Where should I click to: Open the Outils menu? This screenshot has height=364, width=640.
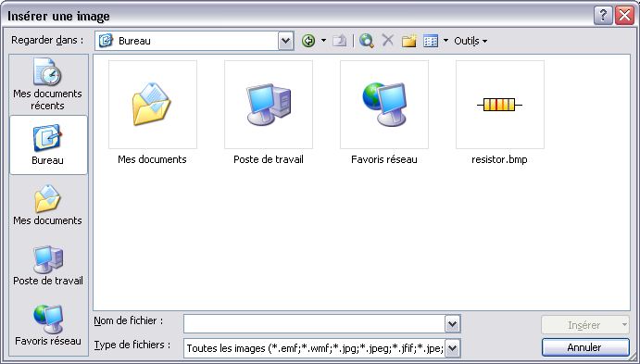point(471,41)
